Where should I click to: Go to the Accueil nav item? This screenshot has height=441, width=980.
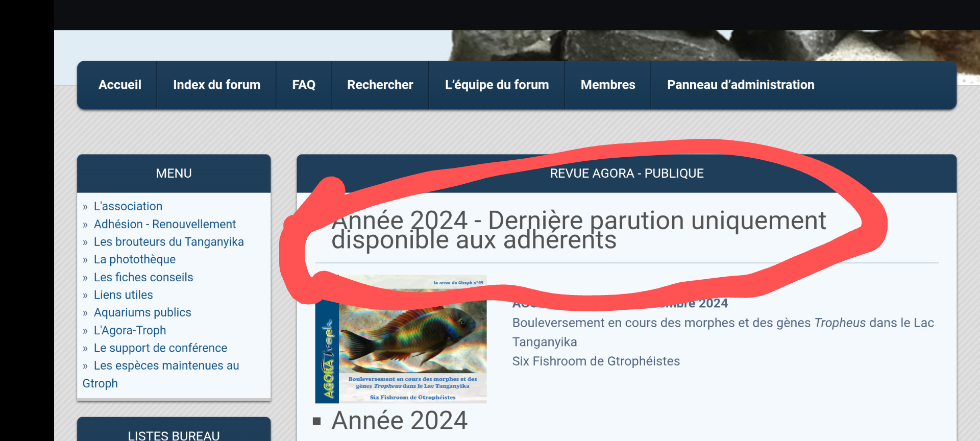click(x=119, y=85)
